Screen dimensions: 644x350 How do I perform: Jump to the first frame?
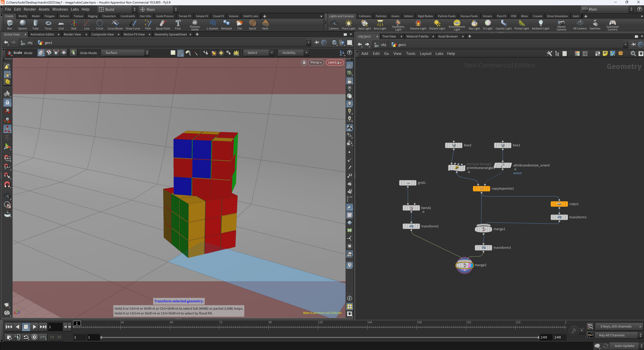9,327
